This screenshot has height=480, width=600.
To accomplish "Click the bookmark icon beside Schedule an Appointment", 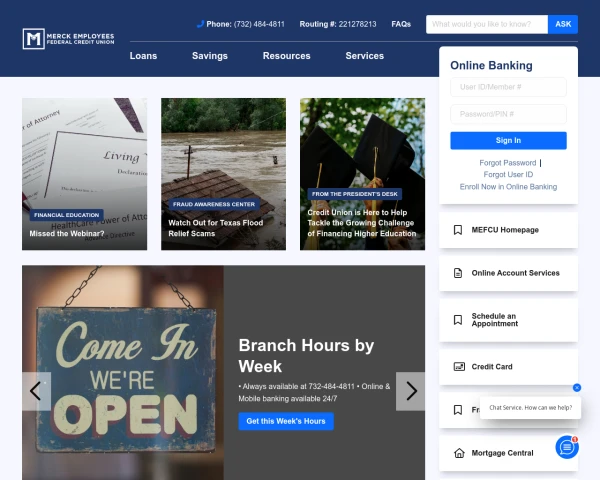I will pyautogui.click(x=458, y=320).
